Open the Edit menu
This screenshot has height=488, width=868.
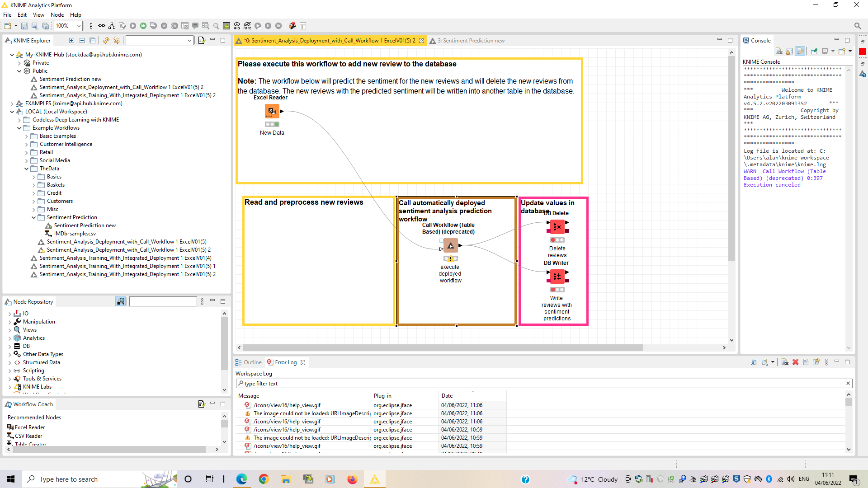click(x=22, y=15)
